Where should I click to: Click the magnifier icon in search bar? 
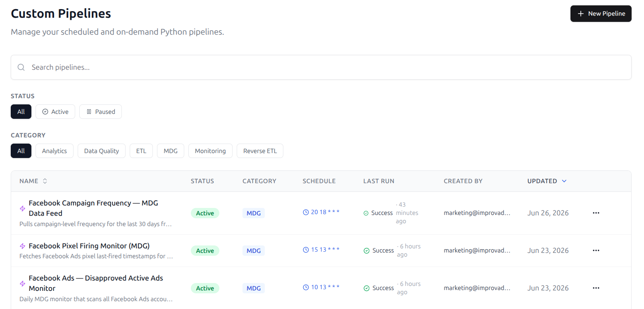21,67
